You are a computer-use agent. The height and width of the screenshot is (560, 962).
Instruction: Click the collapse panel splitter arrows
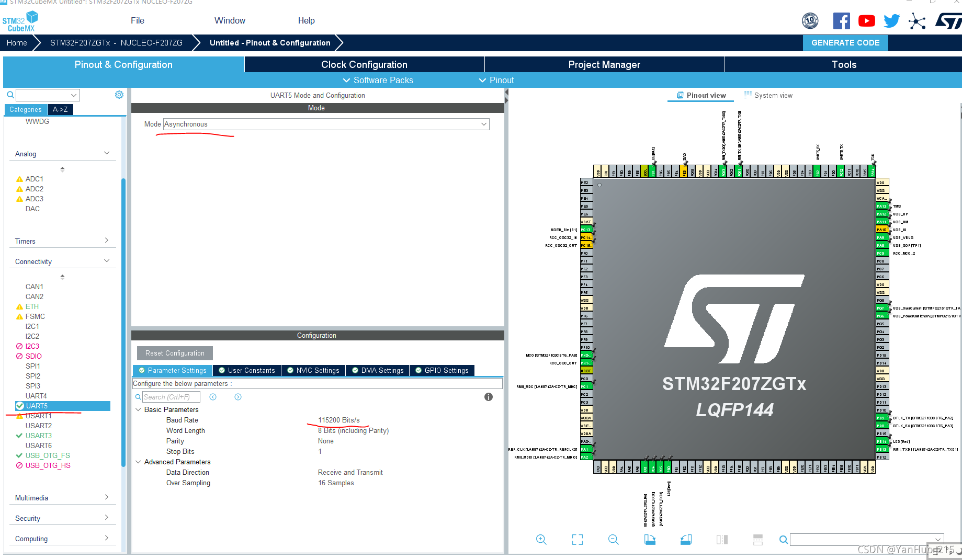(506, 96)
